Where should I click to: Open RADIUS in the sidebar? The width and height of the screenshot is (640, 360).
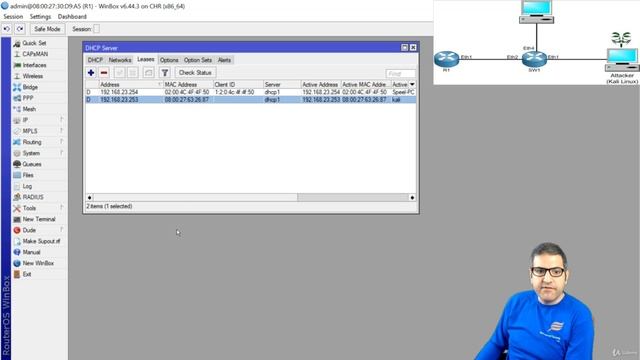click(33, 198)
